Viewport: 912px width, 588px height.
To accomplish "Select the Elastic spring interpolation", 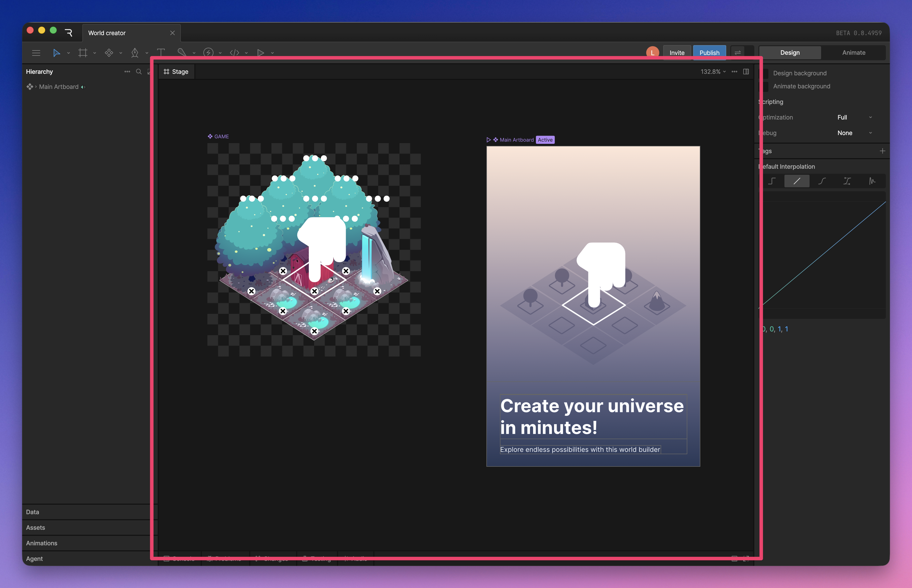I will [872, 181].
